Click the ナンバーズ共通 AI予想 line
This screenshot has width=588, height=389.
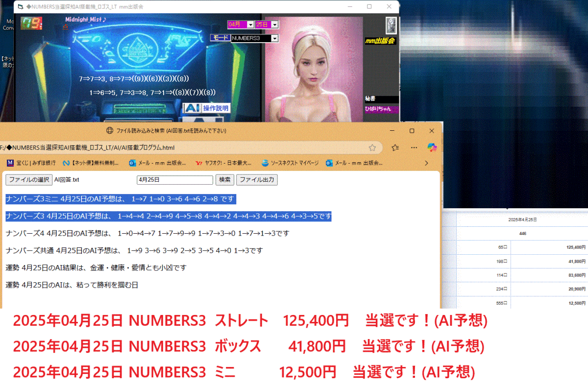pyautogui.click(x=134, y=250)
